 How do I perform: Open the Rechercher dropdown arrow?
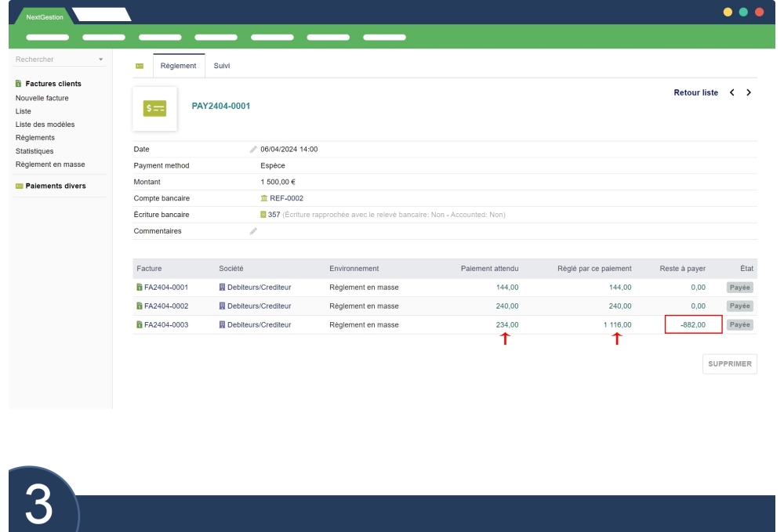[x=100, y=60]
